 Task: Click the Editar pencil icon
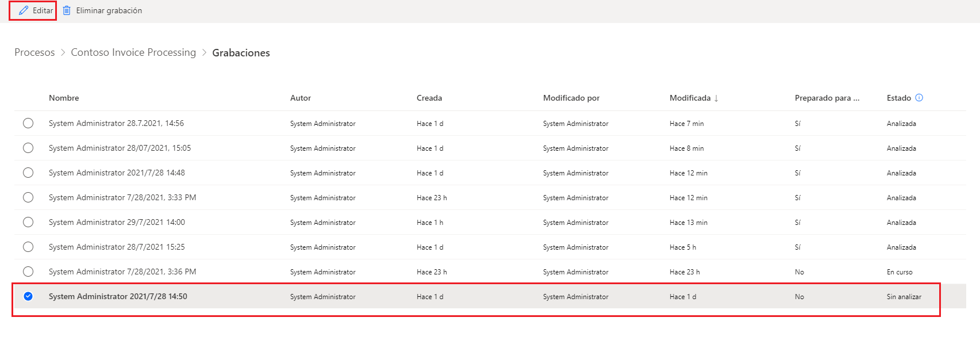click(24, 10)
